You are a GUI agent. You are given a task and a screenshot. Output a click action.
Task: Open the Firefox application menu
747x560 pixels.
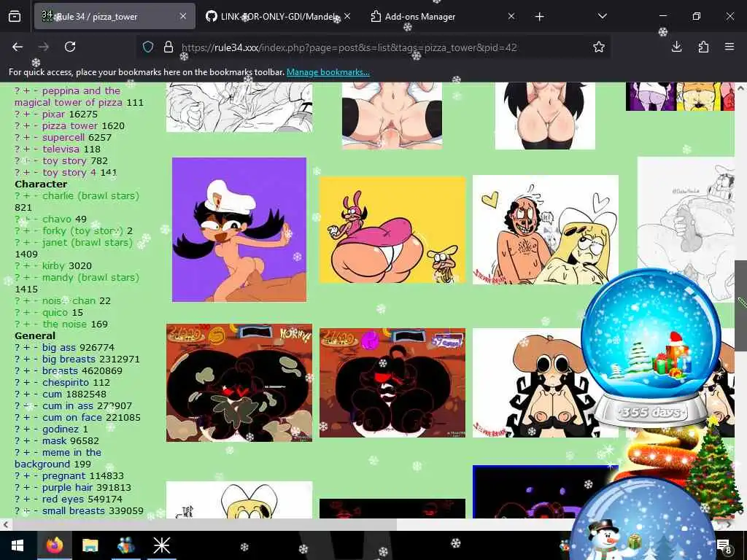point(729,47)
